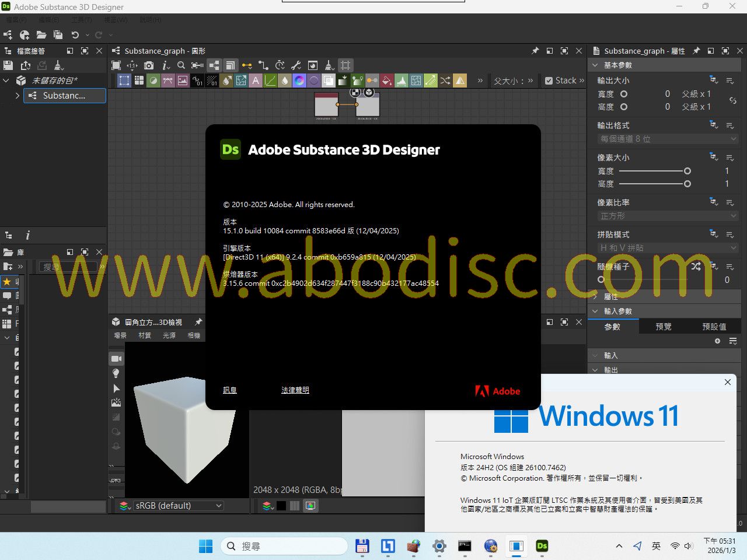Add a Text node from node toolbar
Image resolution: width=747 pixels, height=560 pixels.
click(x=256, y=80)
